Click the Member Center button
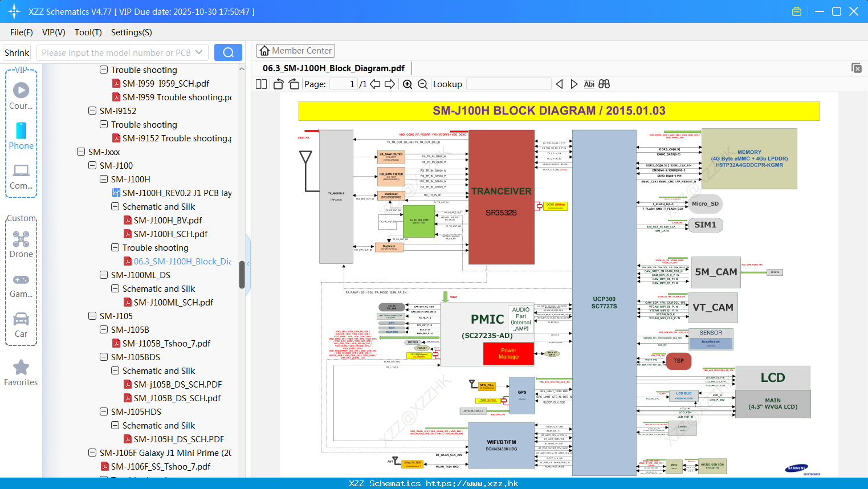This screenshot has width=868, height=489. (x=295, y=50)
